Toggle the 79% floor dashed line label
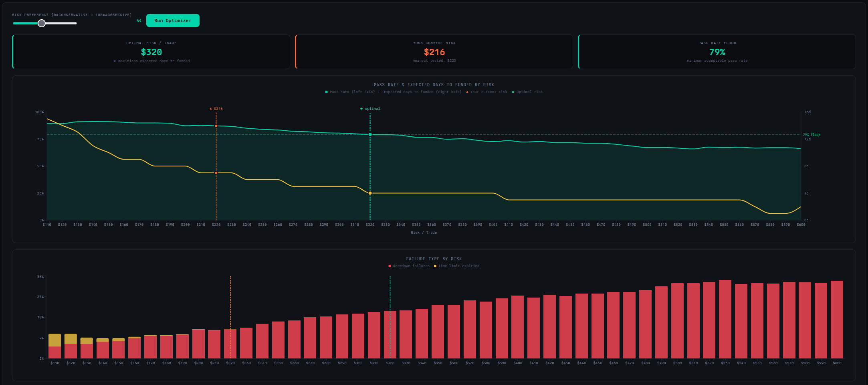Screen dimensions: 868x385 (x=811, y=135)
